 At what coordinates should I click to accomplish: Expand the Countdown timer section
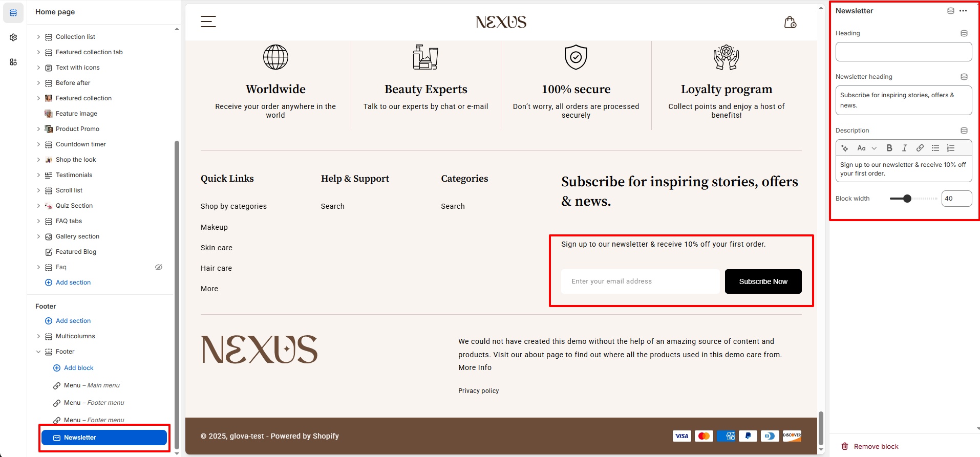(38, 144)
